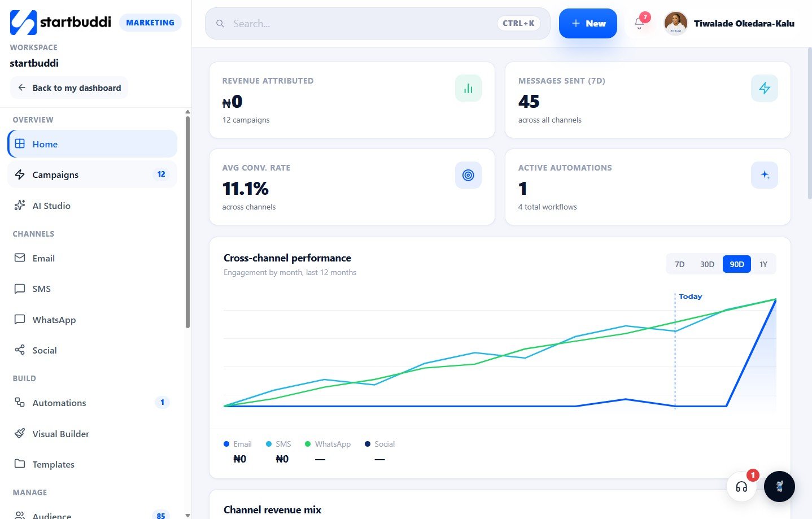Click the SMS chat bubble icon
The height and width of the screenshot is (519, 812).
[20, 289]
